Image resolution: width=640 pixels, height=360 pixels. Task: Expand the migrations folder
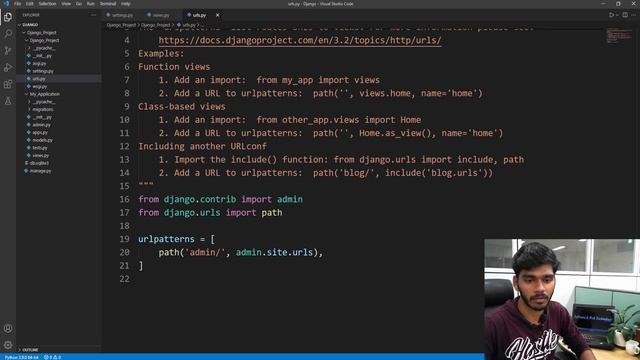tap(42, 109)
